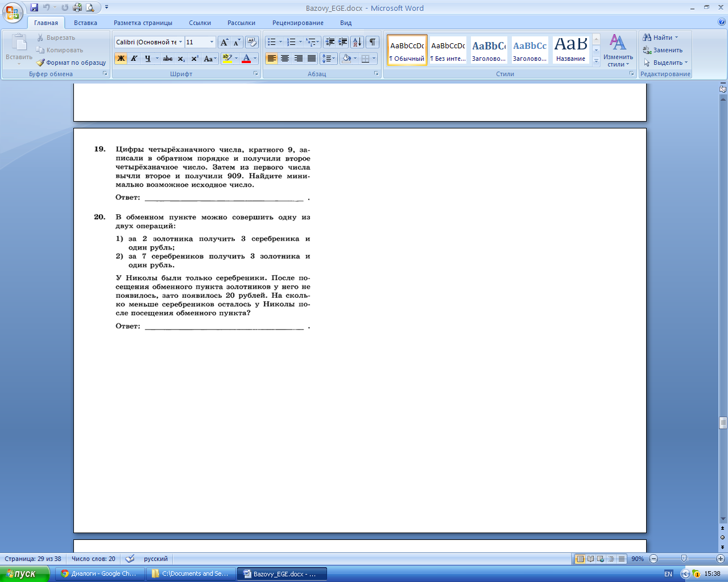Switch to the Рецензирование tab
The image size is (728, 582).
tap(297, 23)
